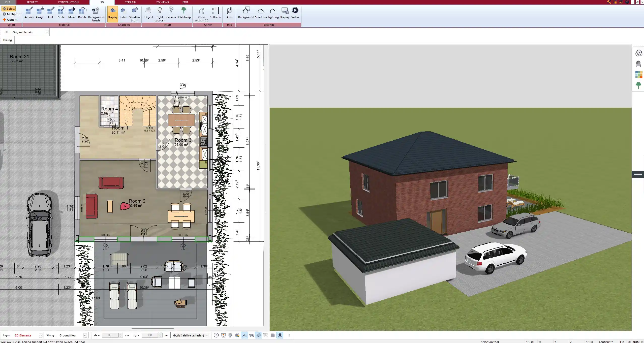This screenshot has width=644, height=343.
Task: Open the furniture catalog in right sidebar
Action: 638,64
